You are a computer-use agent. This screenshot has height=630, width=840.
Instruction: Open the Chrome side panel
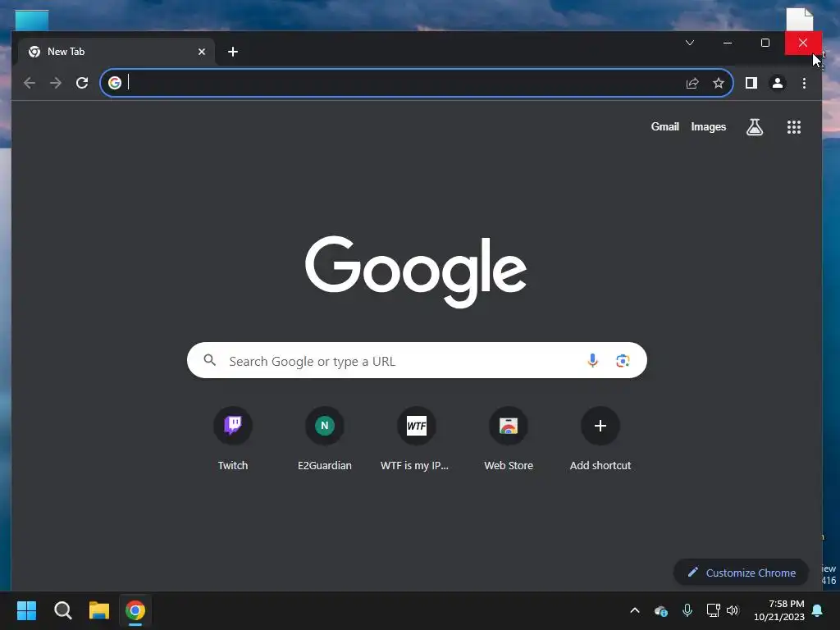tap(751, 83)
